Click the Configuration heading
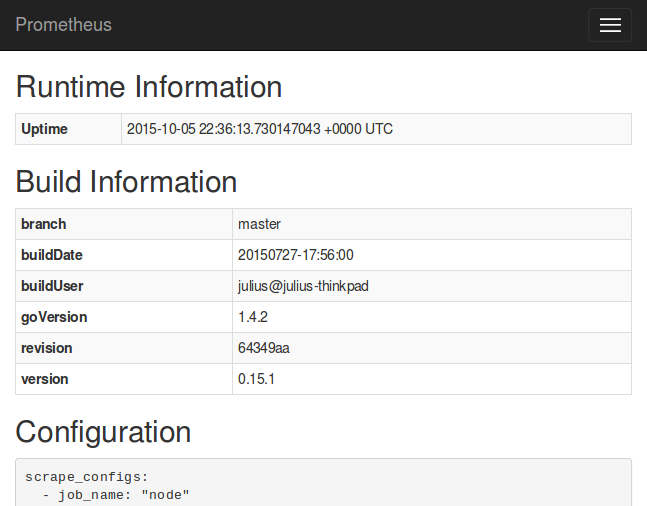The width and height of the screenshot is (647, 506). tap(103, 432)
